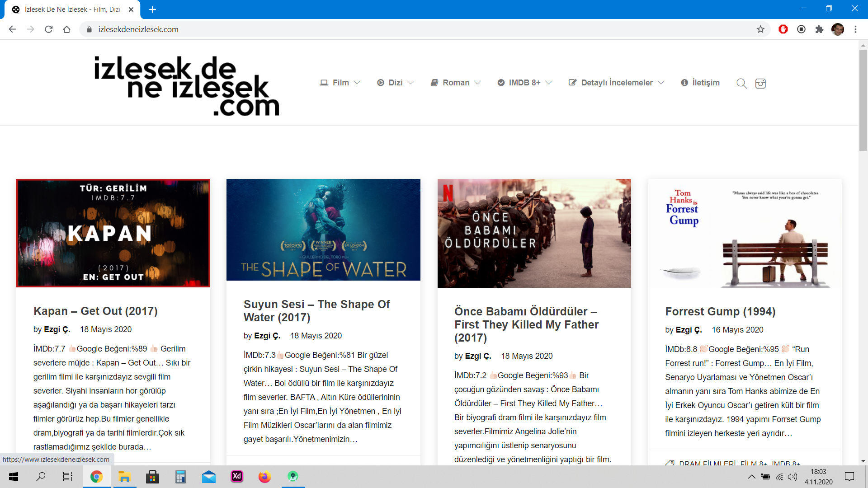Open the Detaylı İncelemeler menu item
Image resolution: width=868 pixels, height=488 pixels.
point(617,83)
